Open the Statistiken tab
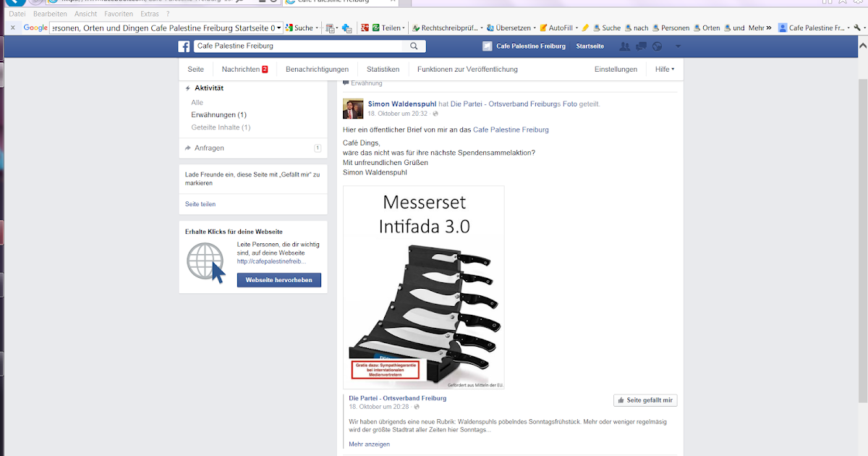Screen dimensions: 868x456 [383, 69]
